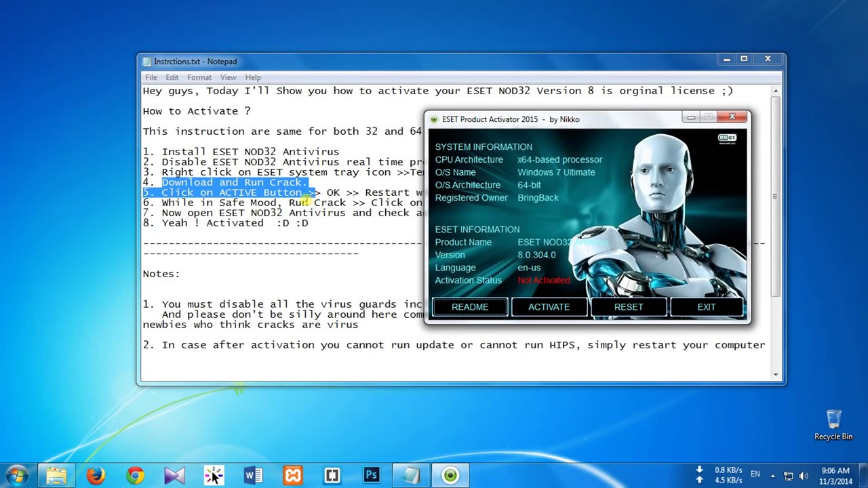This screenshot has height=488, width=868.
Task: Click the 'ESET INFORMATION' heading
Action: [477, 230]
